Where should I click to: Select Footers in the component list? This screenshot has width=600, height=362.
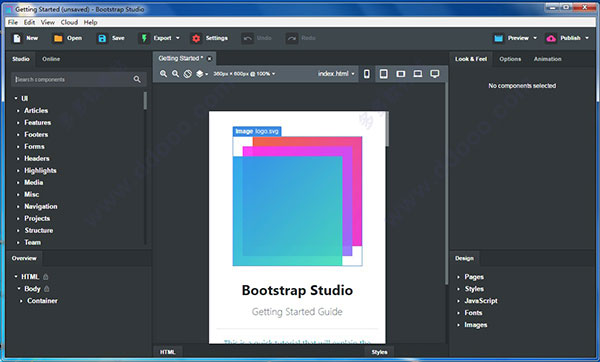36,134
